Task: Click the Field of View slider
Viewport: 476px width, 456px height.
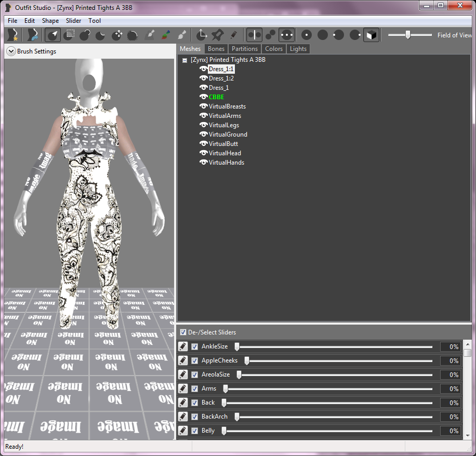Action: point(410,35)
